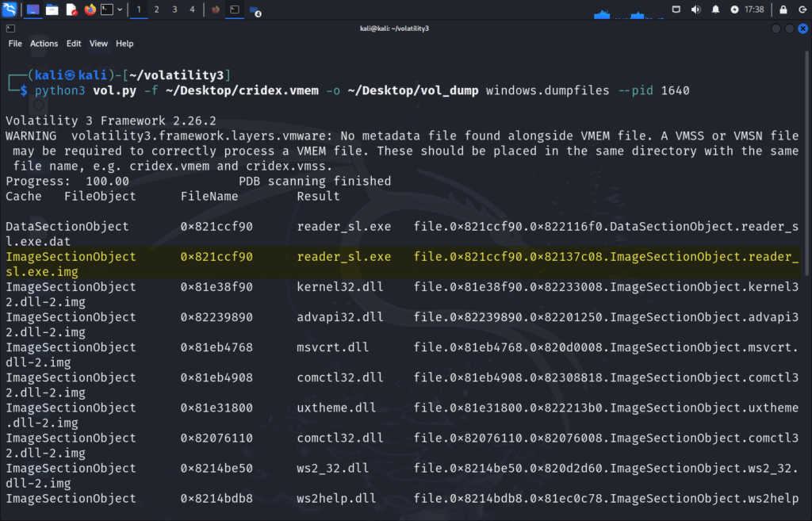This screenshot has height=521, width=812.
Task: Launch Firefox from the panel launcher
Action: [x=90, y=10]
